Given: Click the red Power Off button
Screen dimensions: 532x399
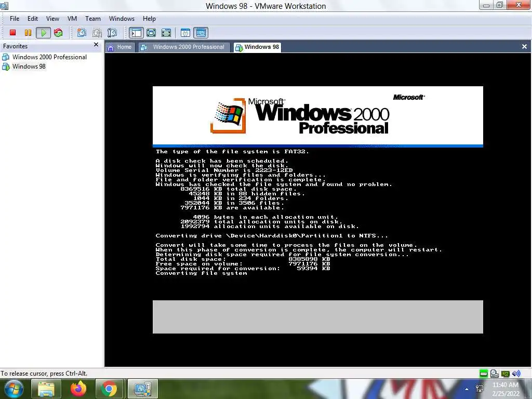Looking at the screenshot, I should click(x=13, y=33).
